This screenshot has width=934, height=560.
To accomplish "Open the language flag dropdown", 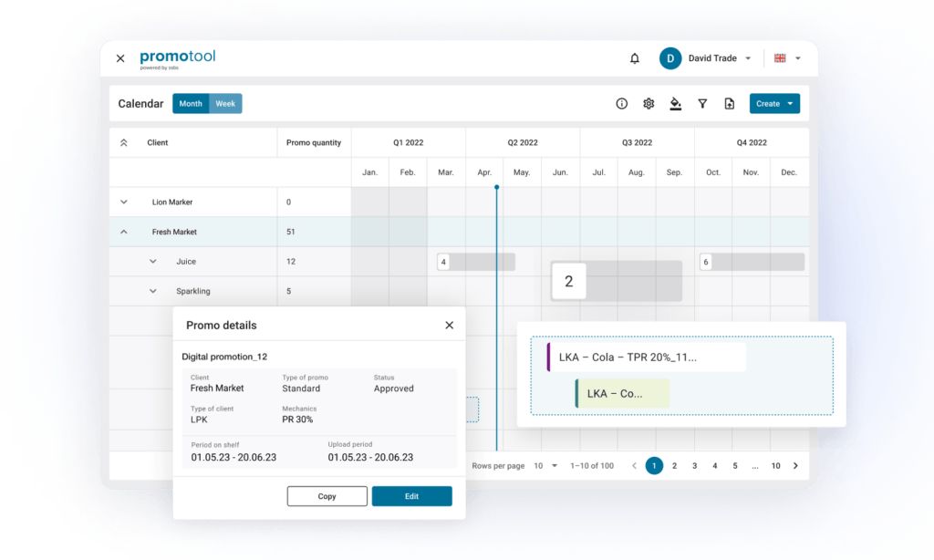I will [x=787, y=58].
